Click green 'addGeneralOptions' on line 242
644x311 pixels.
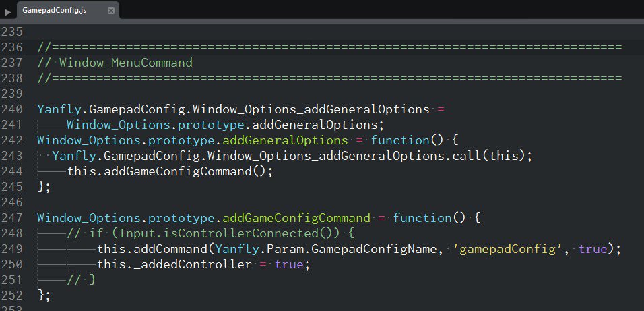pos(285,140)
